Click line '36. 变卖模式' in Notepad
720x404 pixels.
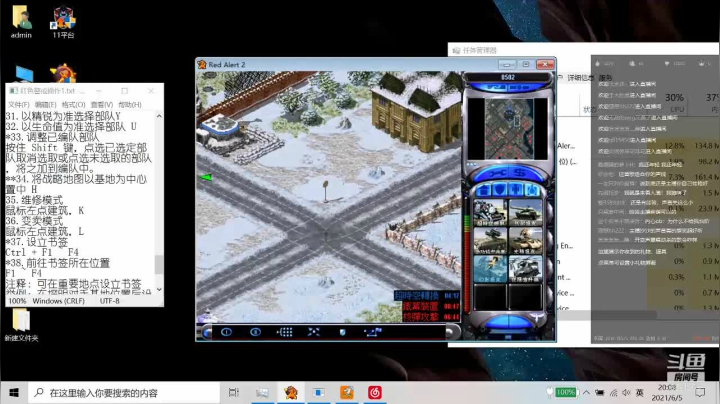(x=34, y=221)
